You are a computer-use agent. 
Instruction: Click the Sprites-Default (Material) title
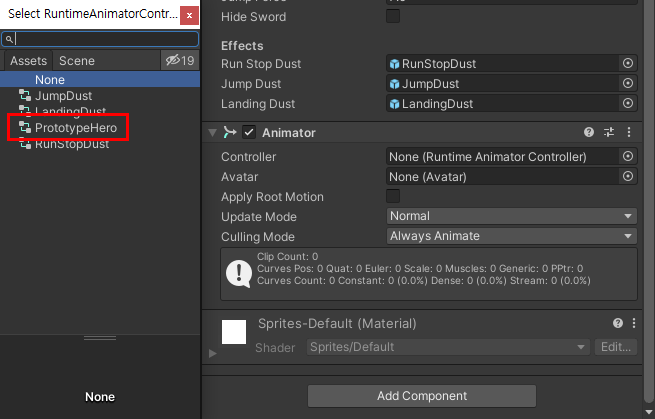tap(337, 323)
